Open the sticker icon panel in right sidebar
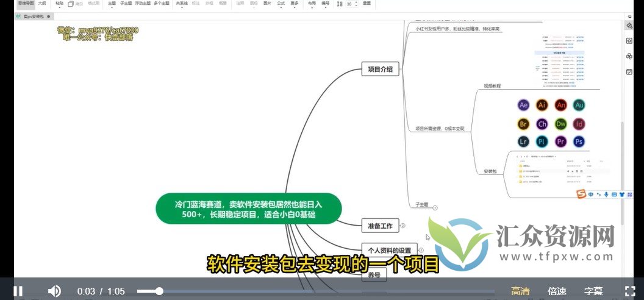 coord(629,41)
